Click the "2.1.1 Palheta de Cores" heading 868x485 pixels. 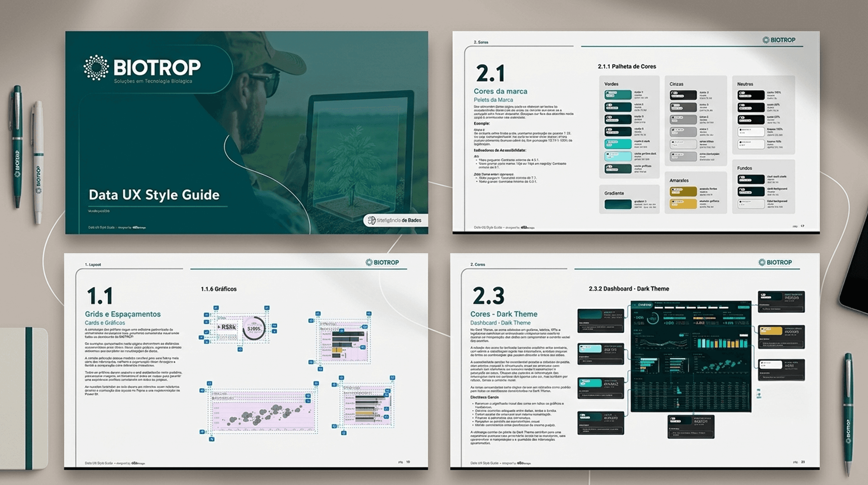click(627, 67)
